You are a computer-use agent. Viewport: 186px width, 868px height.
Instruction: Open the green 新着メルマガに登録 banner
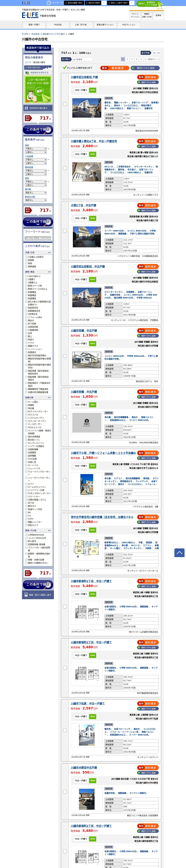pyautogui.click(x=38, y=89)
